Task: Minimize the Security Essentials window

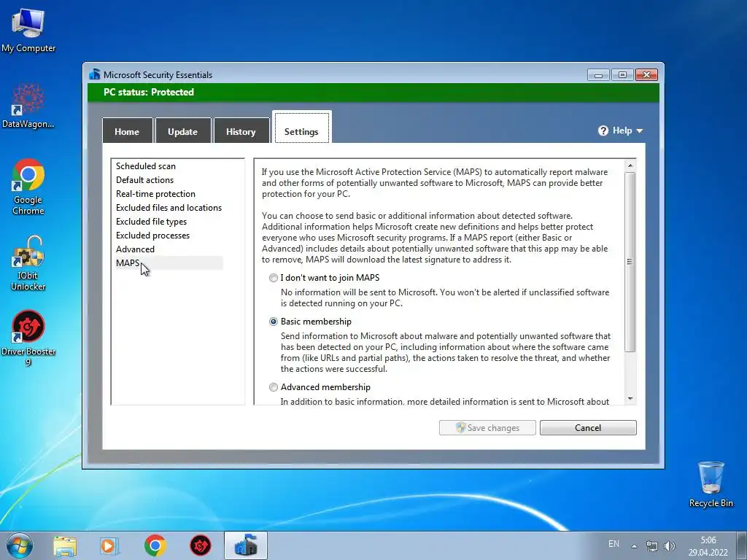Action: [598, 75]
